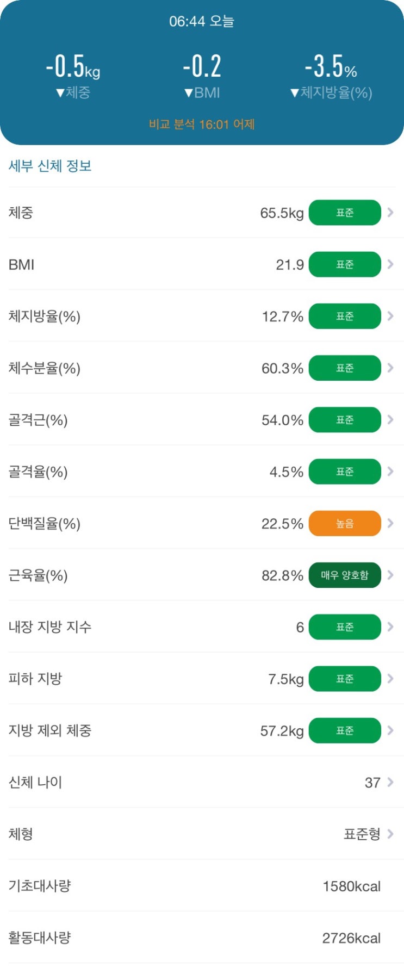404x980 pixels.
Task: Open the 근육율(%) detail arrow
Action: coord(390,575)
